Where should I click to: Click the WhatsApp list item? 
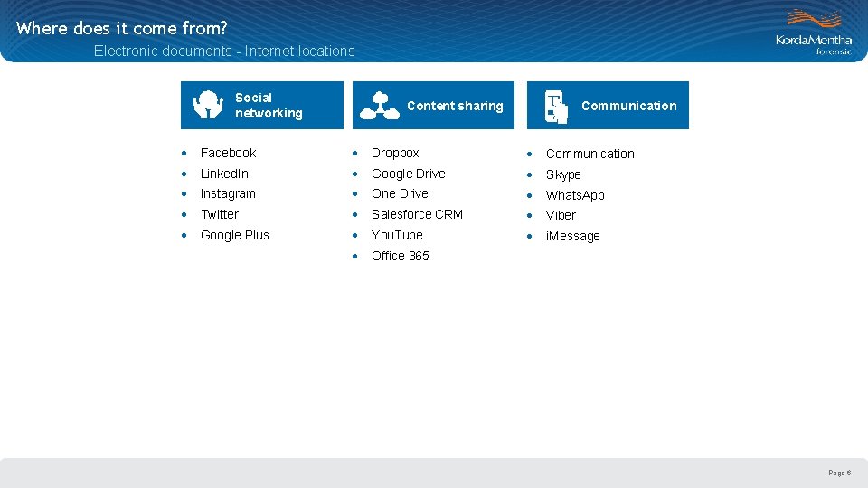pyautogui.click(x=575, y=195)
